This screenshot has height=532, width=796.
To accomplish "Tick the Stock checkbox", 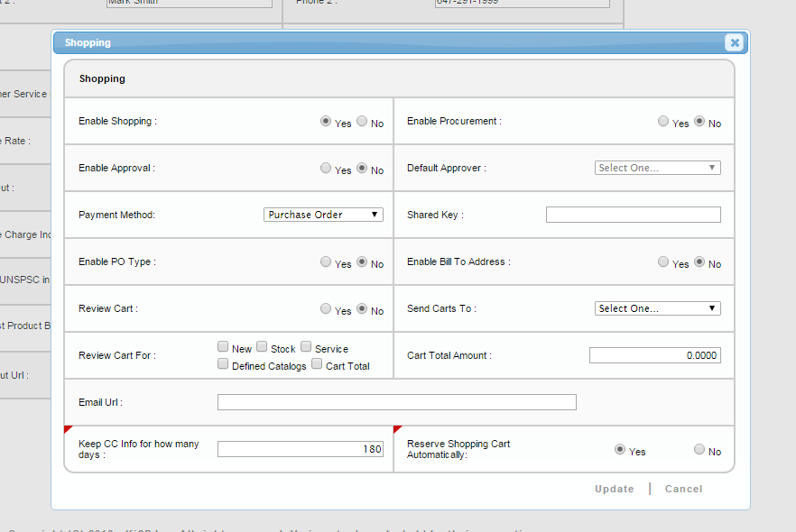I will tap(262, 347).
